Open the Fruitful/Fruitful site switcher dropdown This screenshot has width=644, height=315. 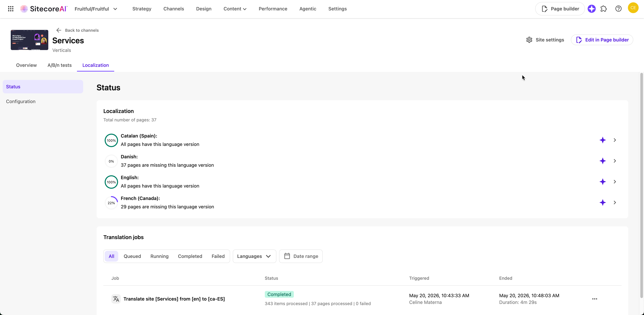[96, 9]
